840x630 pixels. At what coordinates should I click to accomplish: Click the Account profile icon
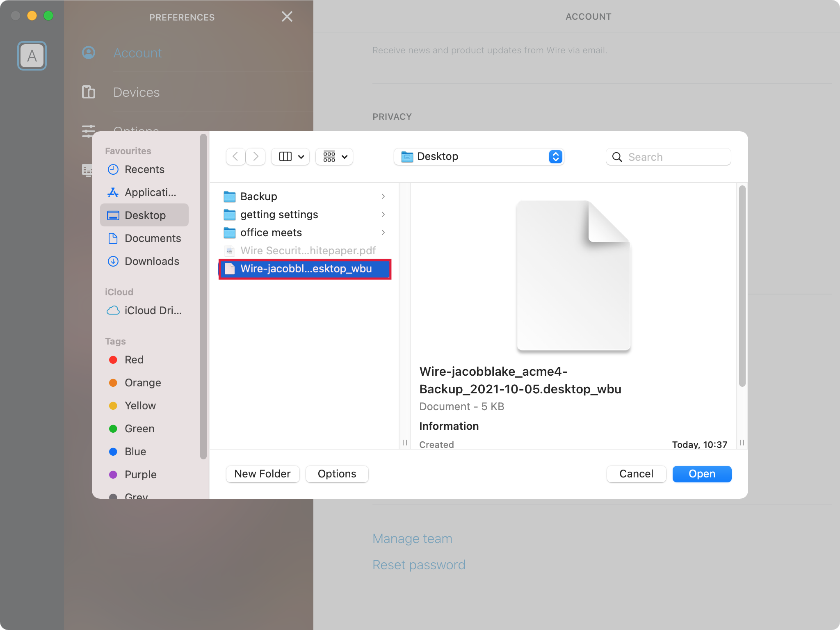[89, 52]
